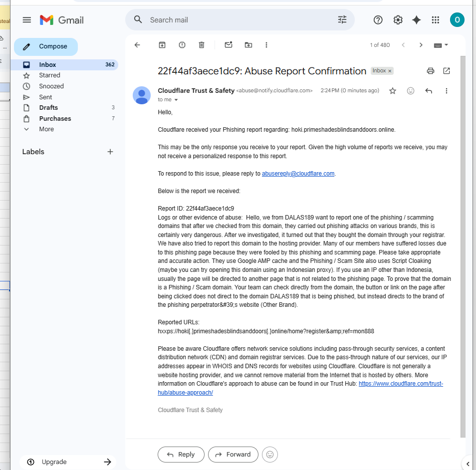Screen dimensions: 476x470
Task: Open email in a new window
Action: tap(446, 71)
